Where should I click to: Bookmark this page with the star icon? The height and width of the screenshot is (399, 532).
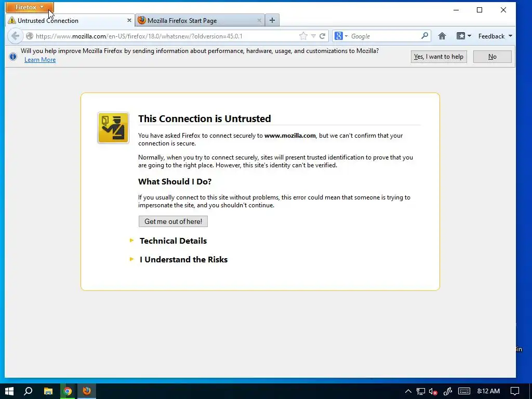click(x=303, y=36)
